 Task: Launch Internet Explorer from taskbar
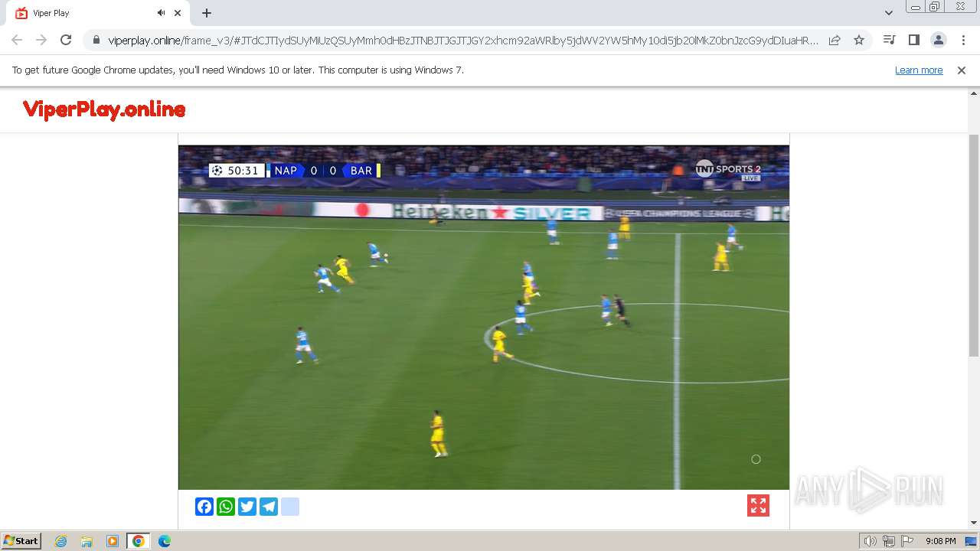click(61, 541)
